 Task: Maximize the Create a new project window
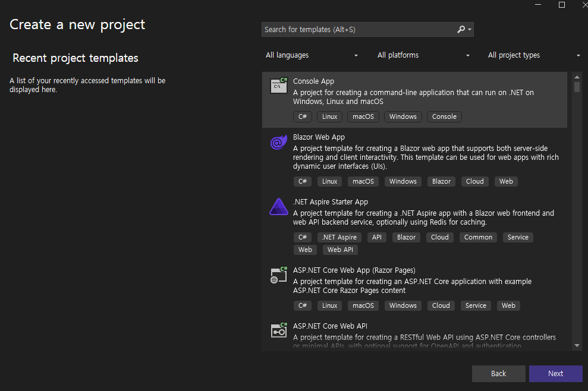[562, 5]
